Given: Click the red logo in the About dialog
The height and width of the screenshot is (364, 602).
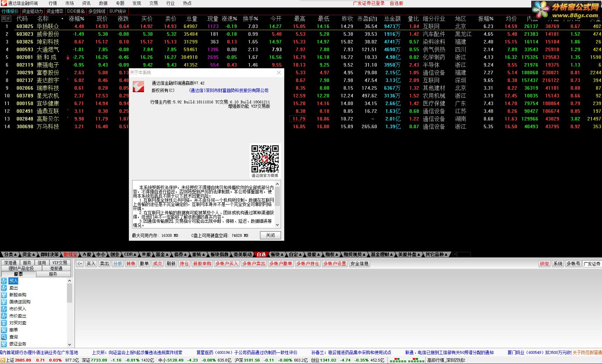Looking at the screenshot, I should [x=138, y=87].
